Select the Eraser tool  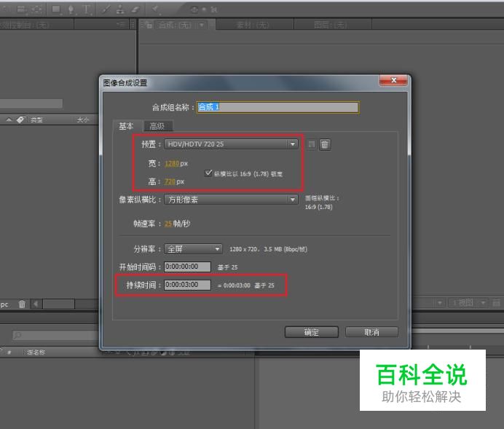tap(135, 9)
